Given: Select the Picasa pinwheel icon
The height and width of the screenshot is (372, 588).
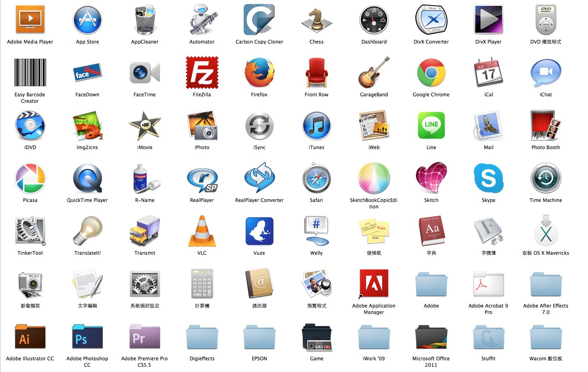Looking at the screenshot, I should click(x=30, y=178).
